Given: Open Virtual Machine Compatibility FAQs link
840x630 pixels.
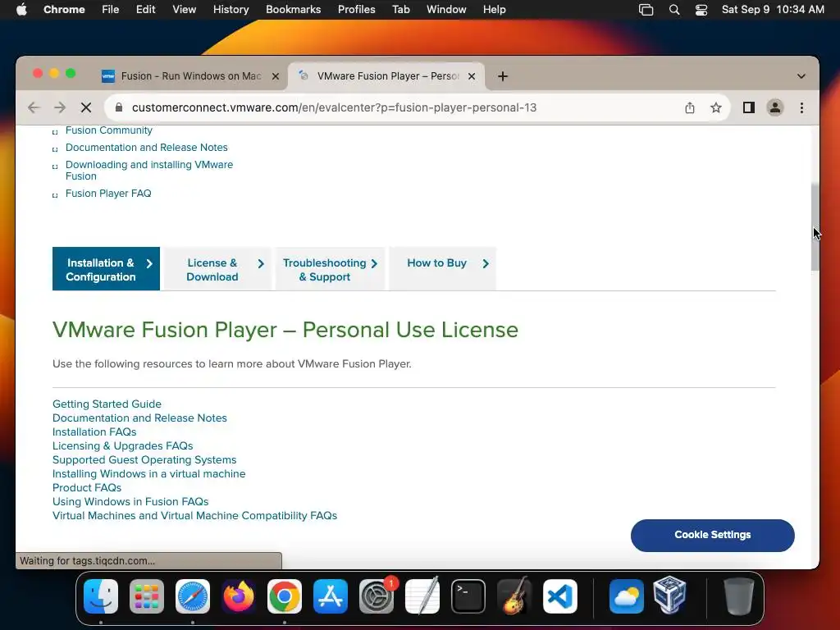Looking at the screenshot, I should 194,515.
